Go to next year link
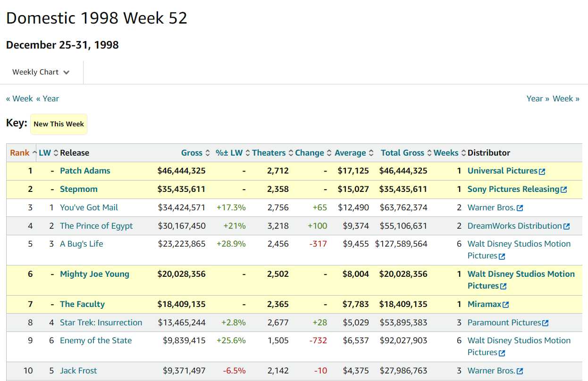This screenshot has width=588, height=381. click(x=538, y=99)
